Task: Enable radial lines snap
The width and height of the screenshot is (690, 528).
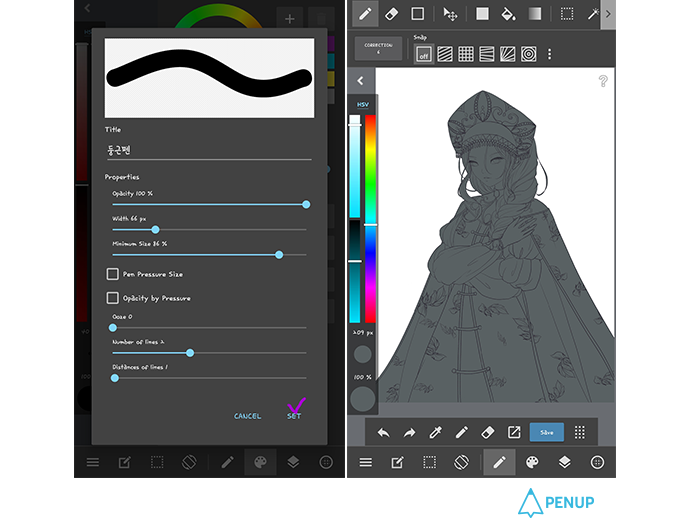Action: 507,54
